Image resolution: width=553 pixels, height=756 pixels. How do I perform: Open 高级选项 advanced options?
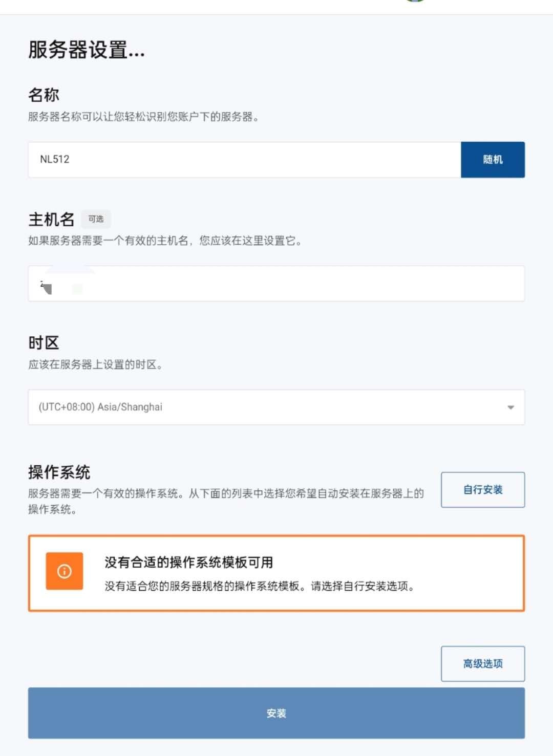point(483,664)
